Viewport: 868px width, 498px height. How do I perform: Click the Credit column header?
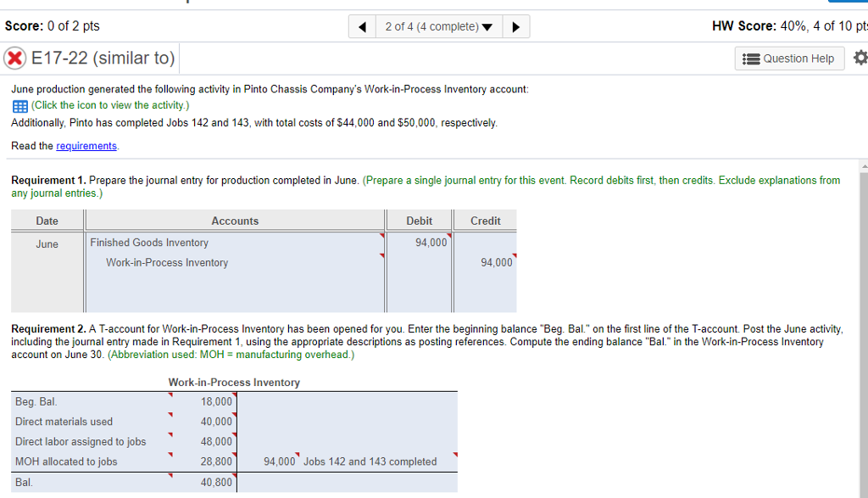point(486,221)
